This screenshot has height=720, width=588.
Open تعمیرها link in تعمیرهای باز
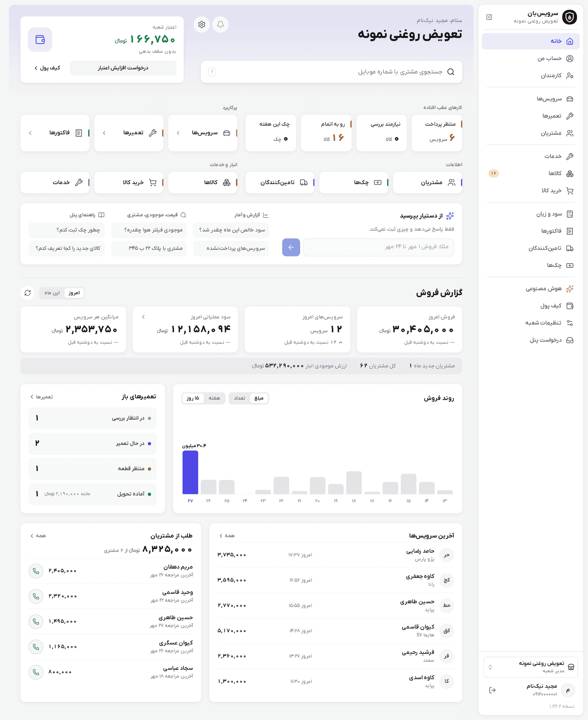coord(42,397)
